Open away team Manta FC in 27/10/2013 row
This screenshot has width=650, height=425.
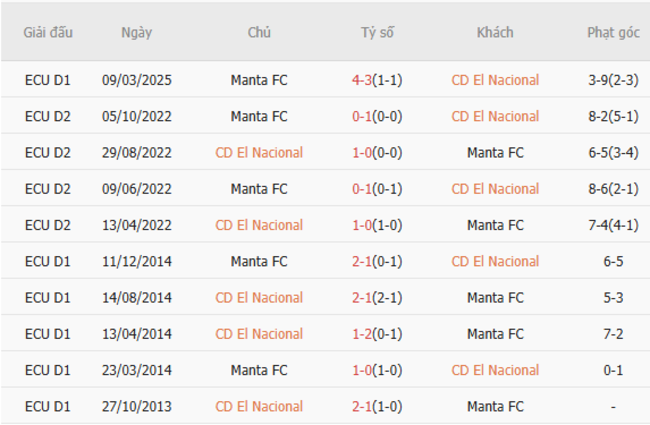point(495,407)
